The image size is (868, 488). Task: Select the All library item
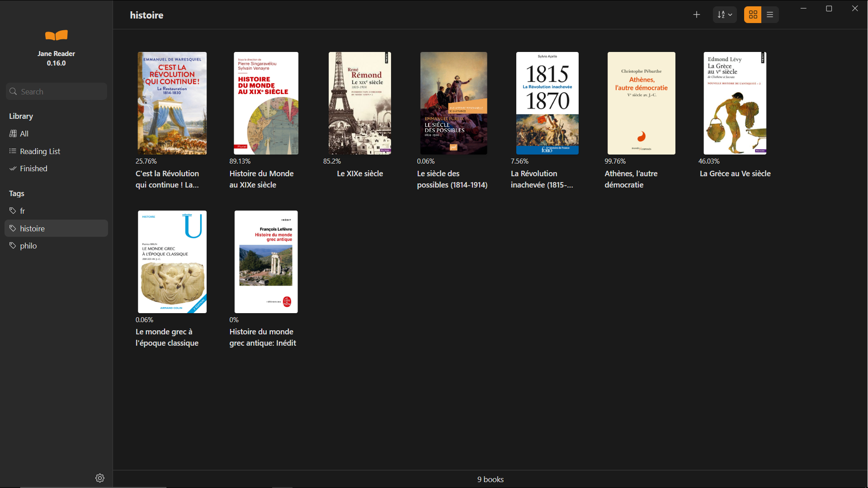click(x=24, y=134)
